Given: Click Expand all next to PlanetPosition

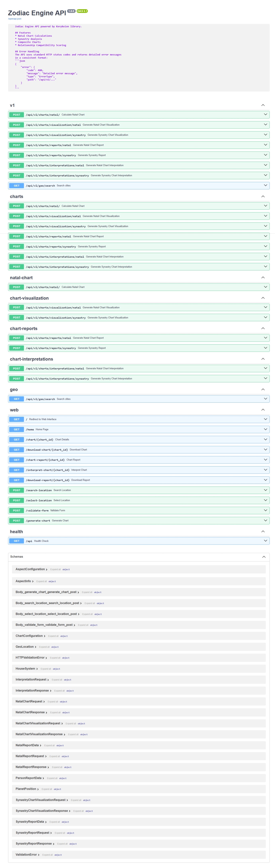Looking at the screenshot, I should (47, 789).
